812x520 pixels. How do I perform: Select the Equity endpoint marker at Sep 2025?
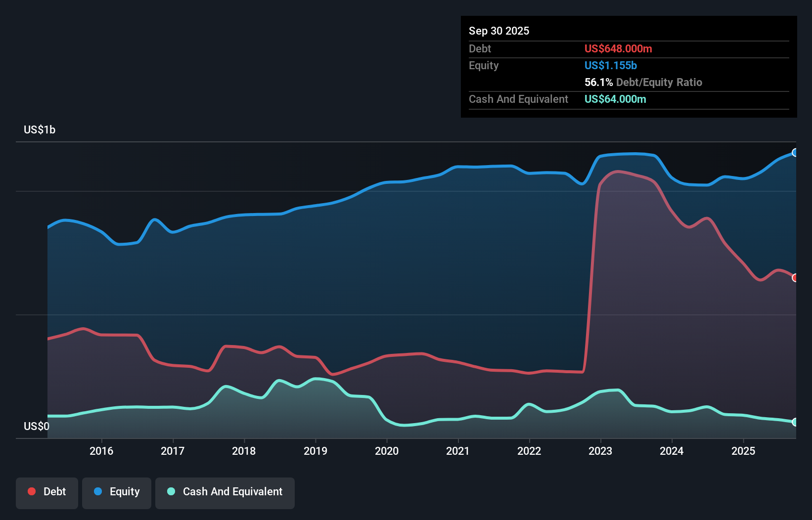(x=795, y=152)
